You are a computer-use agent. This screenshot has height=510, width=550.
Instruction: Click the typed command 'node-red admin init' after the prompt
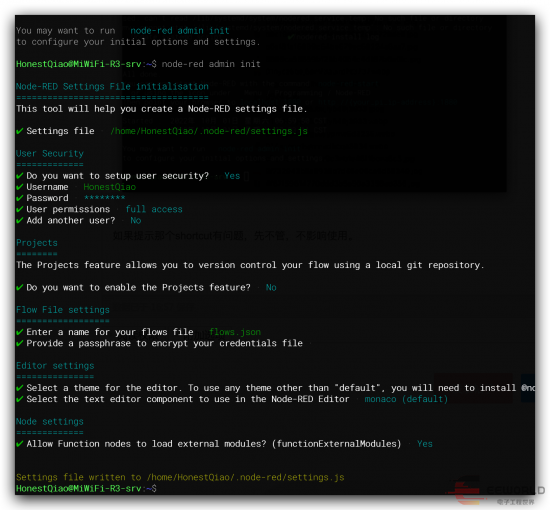pyautogui.click(x=211, y=64)
